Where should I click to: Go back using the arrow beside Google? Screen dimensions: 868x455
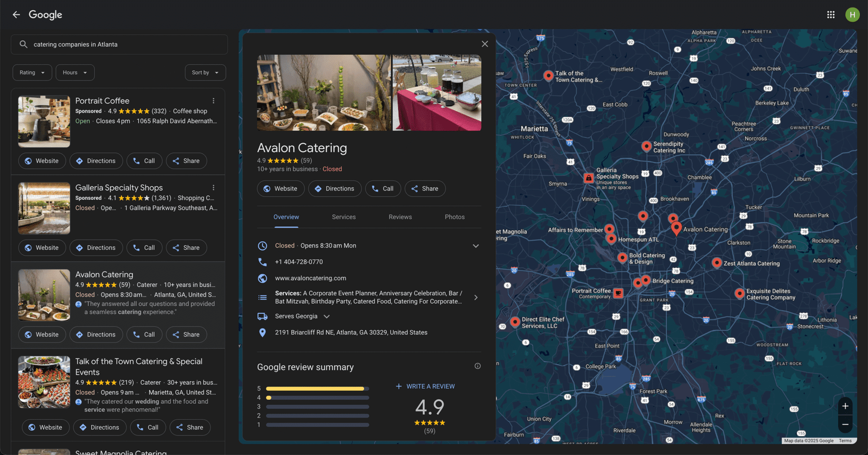[16, 15]
